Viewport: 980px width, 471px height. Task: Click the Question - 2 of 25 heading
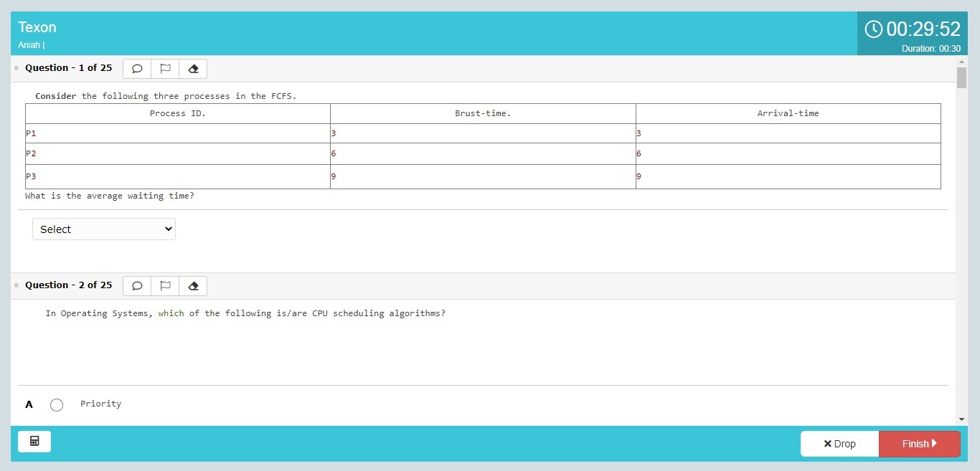68,285
